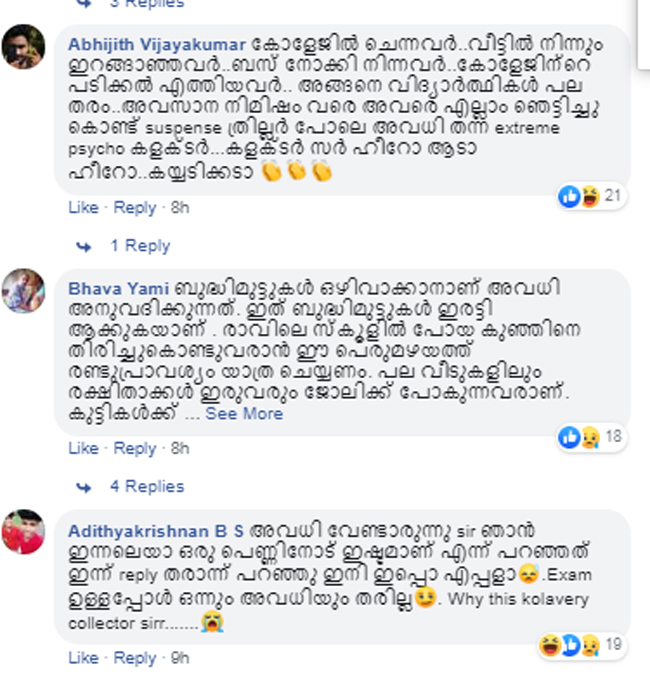Open reaction icons showing 19 reactions
The width and height of the screenshot is (650, 678).
581,646
